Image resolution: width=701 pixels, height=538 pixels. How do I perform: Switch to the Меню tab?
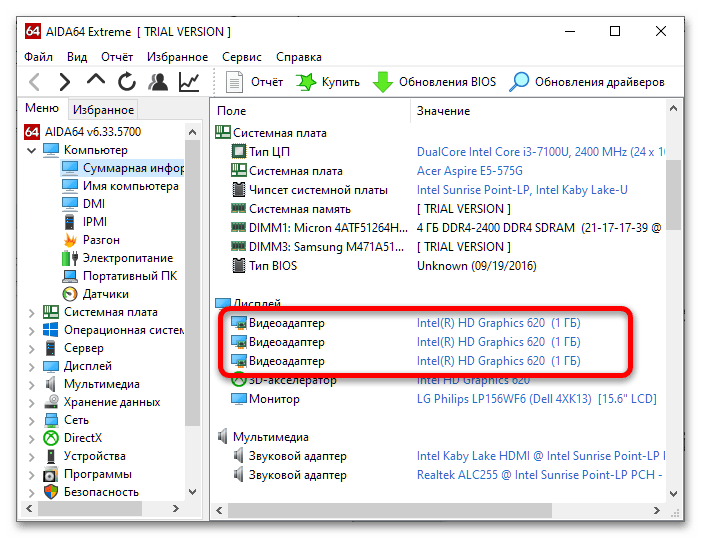pyautogui.click(x=42, y=108)
